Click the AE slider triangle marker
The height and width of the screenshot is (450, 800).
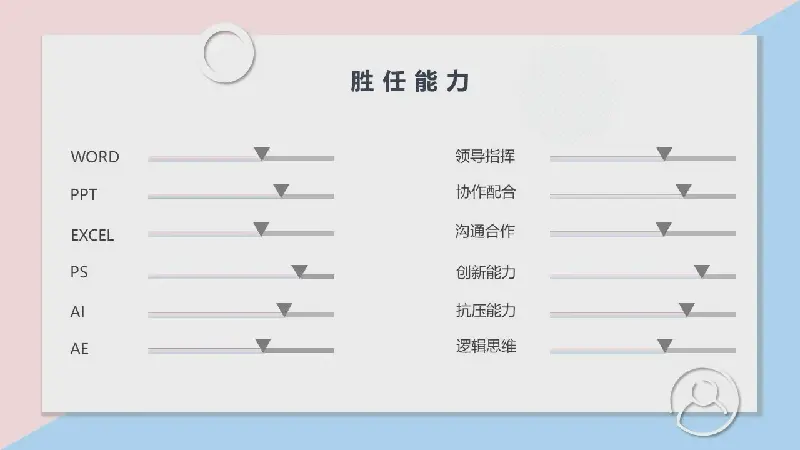click(x=263, y=345)
